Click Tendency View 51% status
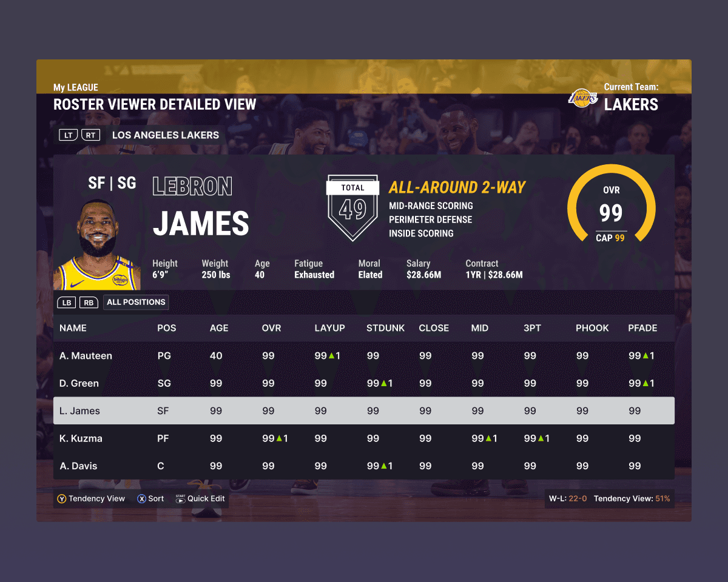This screenshot has width=728, height=582. click(x=632, y=499)
